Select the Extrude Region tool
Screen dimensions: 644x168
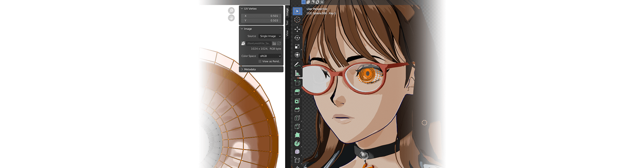[x=297, y=92]
